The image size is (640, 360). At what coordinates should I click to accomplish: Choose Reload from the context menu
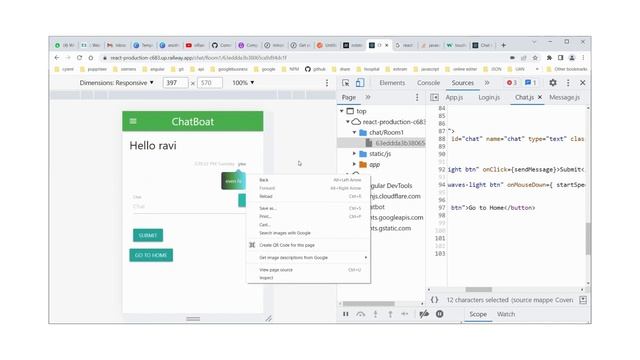pyautogui.click(x=309, y=196)
